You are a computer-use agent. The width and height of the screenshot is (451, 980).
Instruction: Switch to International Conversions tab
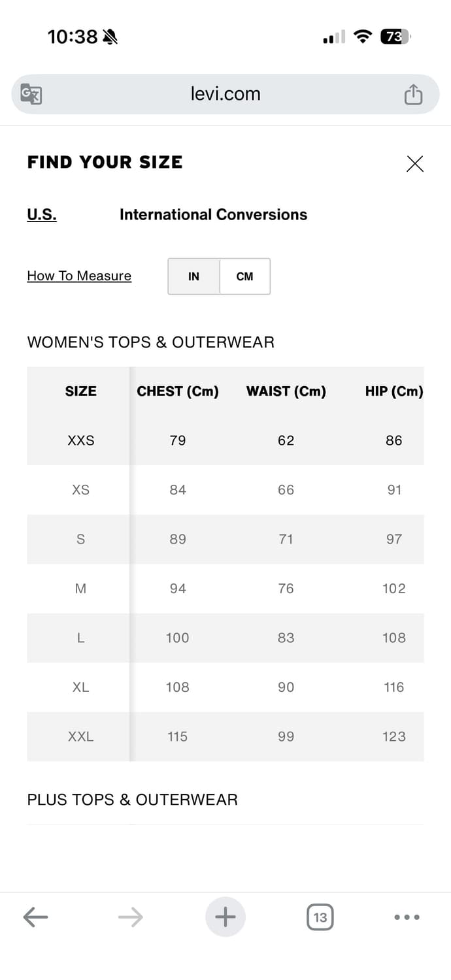coord(213,215)
